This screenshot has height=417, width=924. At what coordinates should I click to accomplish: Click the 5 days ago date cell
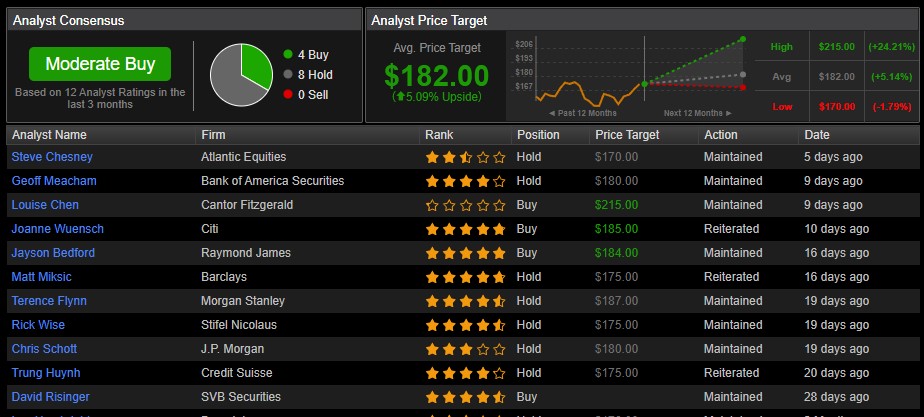click(833, 157)
